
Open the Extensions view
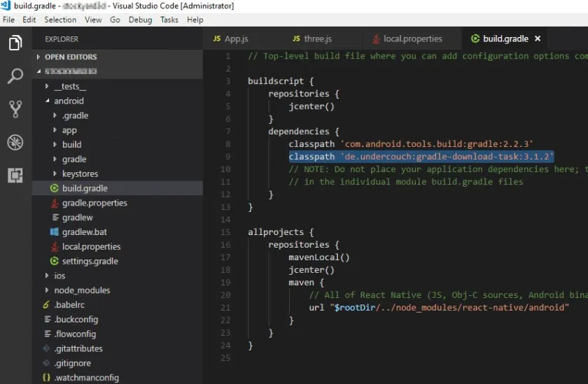[15, 176]
